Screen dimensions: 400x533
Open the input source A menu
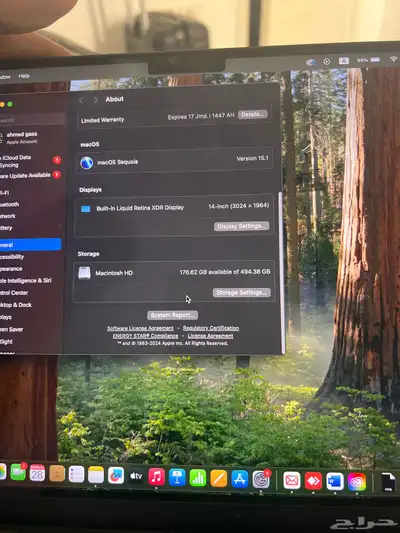(x=344, y=61)
